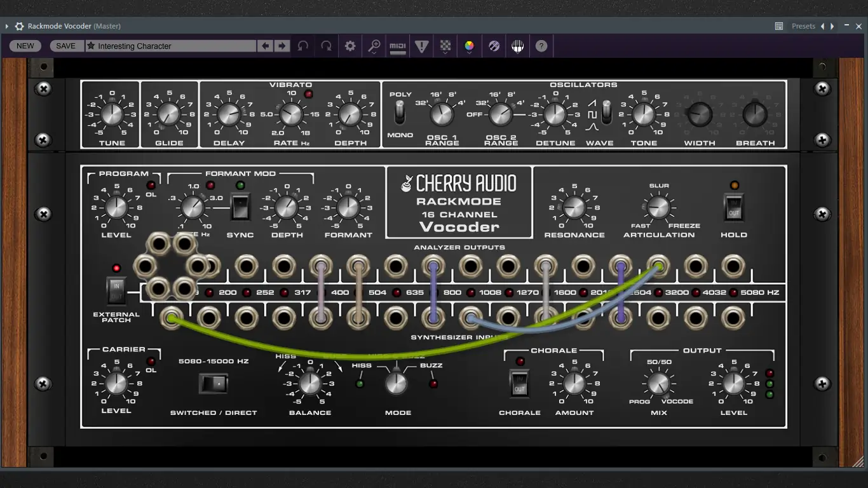Click the RESONANCE knob
The height and width of the screenshot is (488, 868).
[574, 207]
